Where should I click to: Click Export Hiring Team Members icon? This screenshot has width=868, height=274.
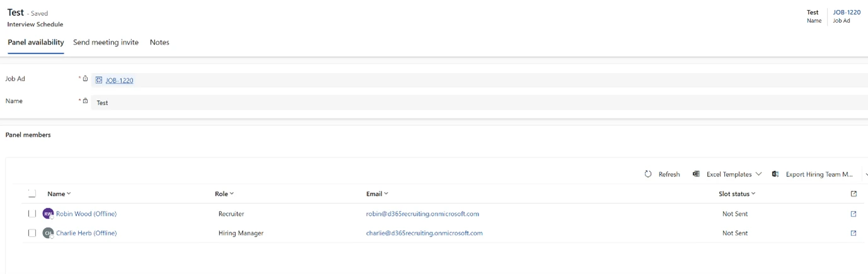(x=775, y=174)
